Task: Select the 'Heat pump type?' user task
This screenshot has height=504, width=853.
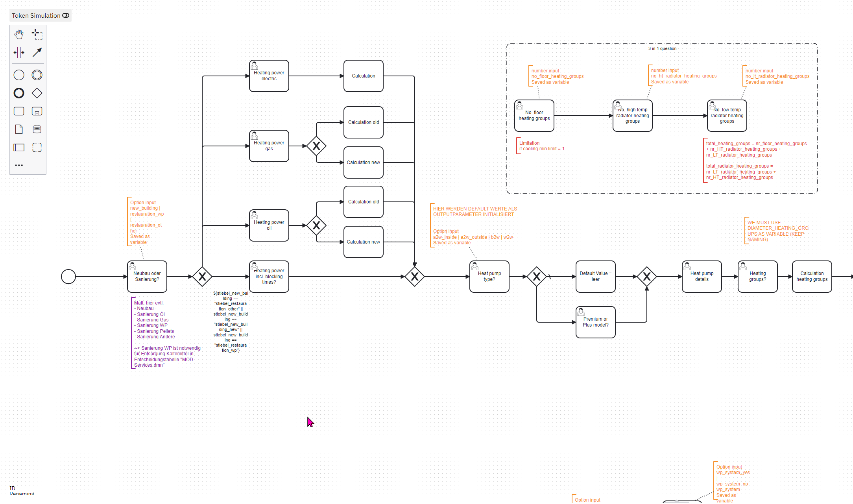Action: click(x=489, y=277)
